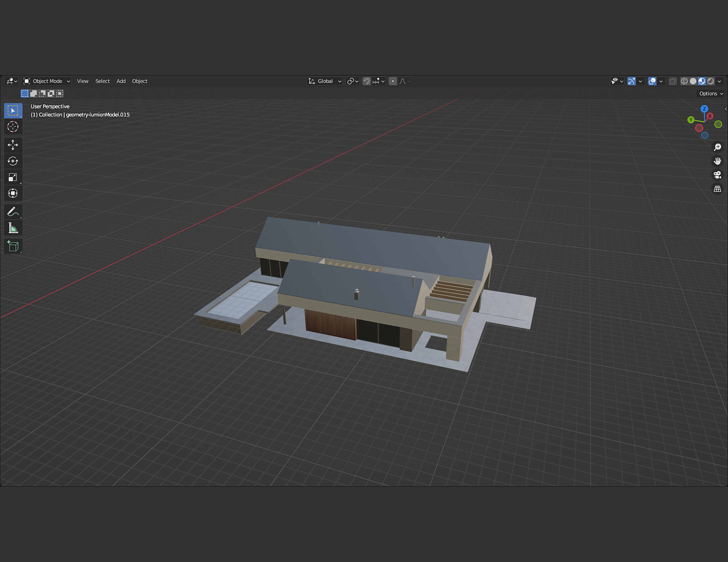This screenshot has width=728, height=562.
Task: Select the Move tool
Action: pyautogui.click(x=13, y=145)
